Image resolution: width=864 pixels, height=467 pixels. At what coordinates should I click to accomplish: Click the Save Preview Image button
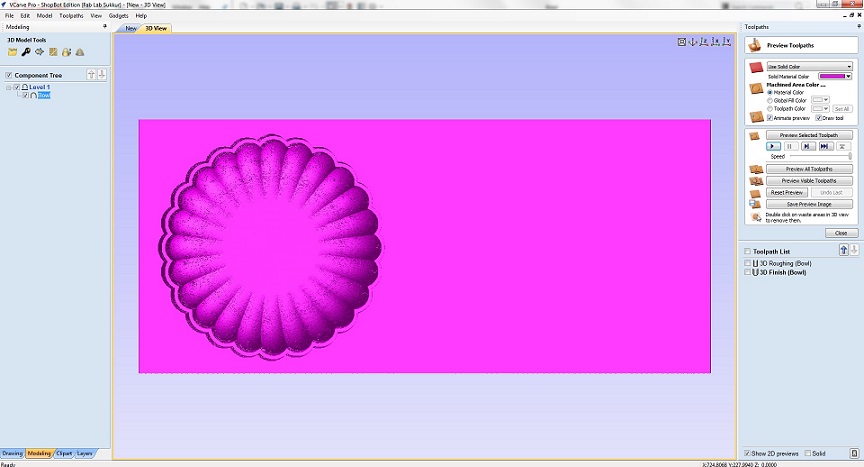[809, 204]
